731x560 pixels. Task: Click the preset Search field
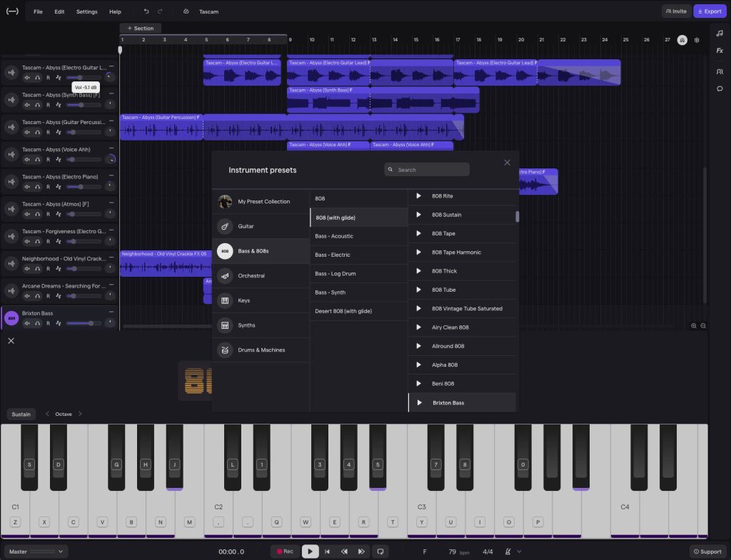427,170
